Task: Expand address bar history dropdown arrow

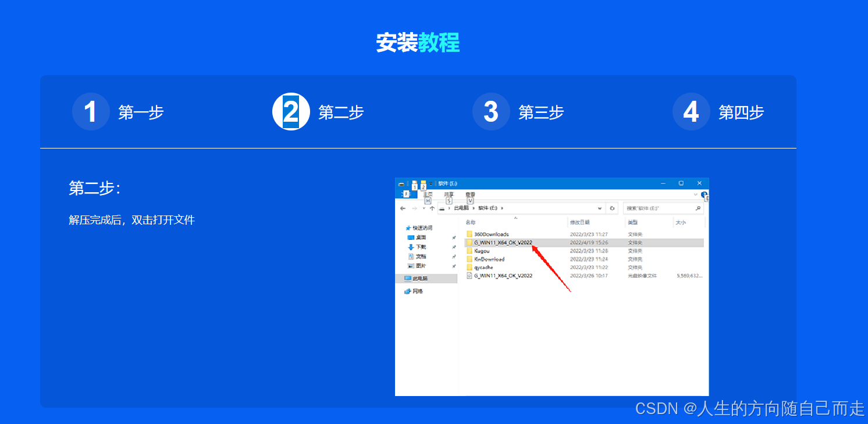Action: (600, 208)
